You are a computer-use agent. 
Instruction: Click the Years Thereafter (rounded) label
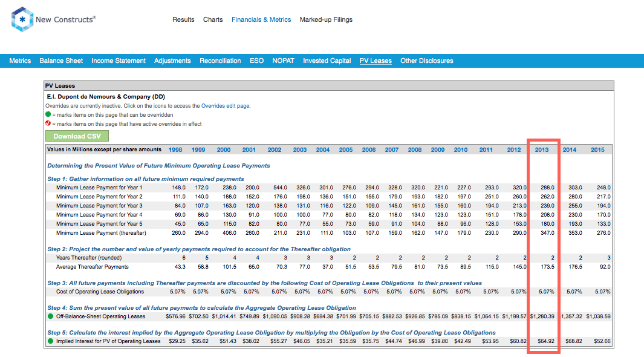click(89, 258)
